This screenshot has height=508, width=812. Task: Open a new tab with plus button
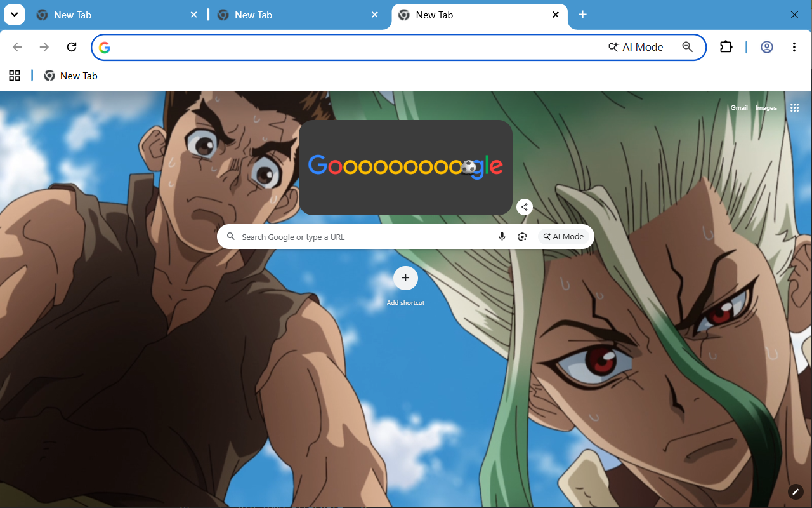pos(582,15)
